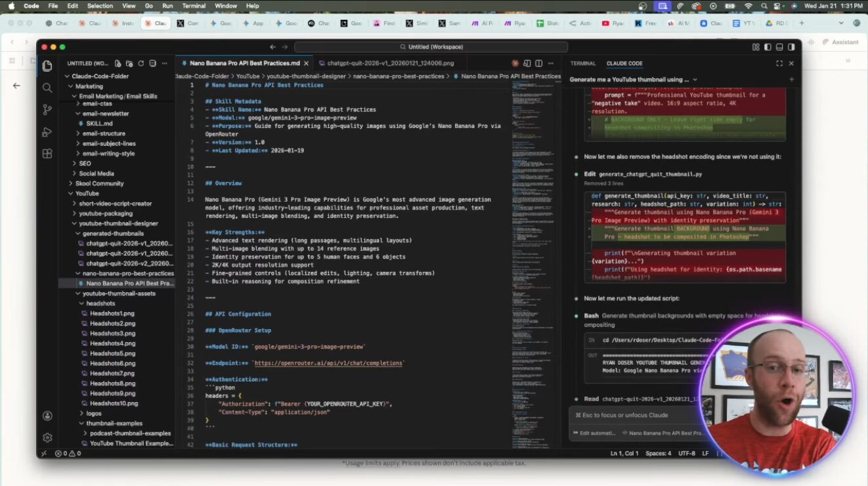Screen dimensions: 868x486
Task: Close the Nano Banana Pro API Best Practices.md tab
Action: tap(307, 64)
